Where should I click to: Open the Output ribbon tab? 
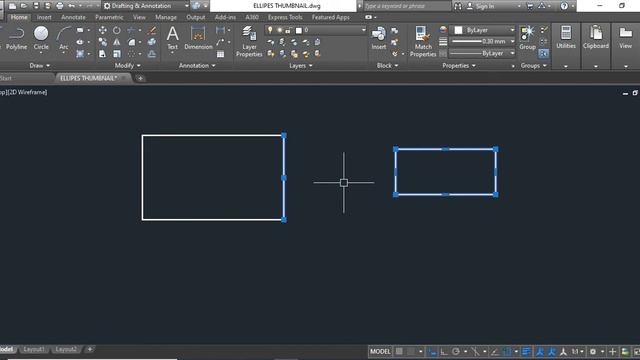[196, 17]
